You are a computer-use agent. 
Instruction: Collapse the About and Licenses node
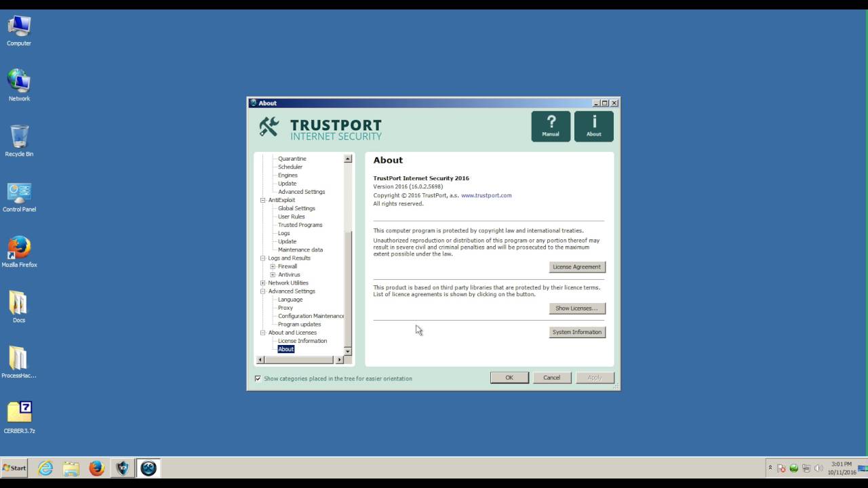263,333
